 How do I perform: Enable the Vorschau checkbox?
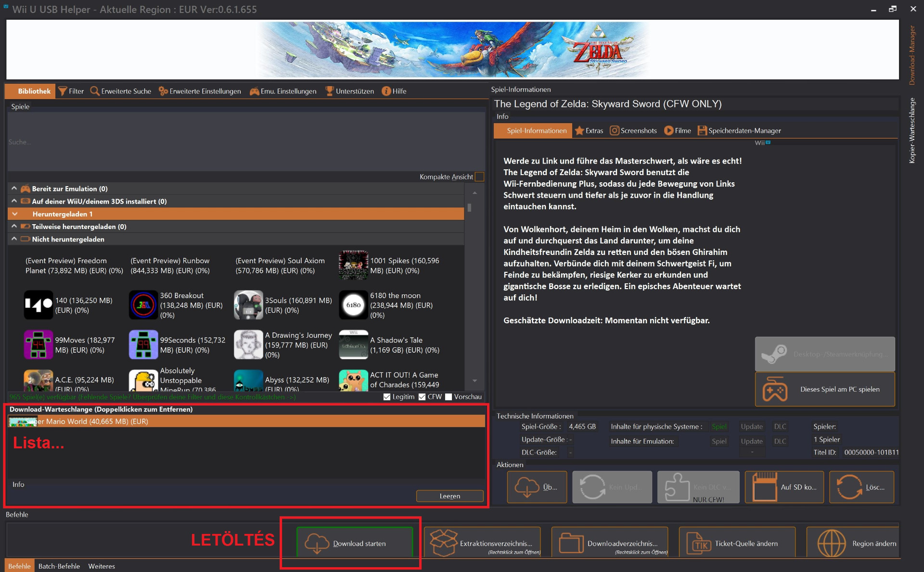pyautogui.click(x=449, y=397)
